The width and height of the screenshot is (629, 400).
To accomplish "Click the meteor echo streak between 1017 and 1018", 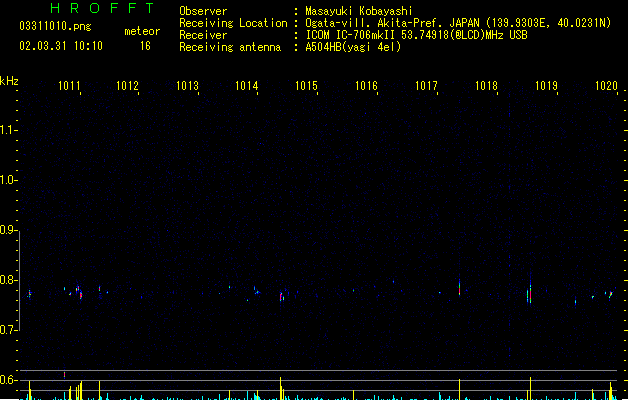I will click(x=460, y=288).
